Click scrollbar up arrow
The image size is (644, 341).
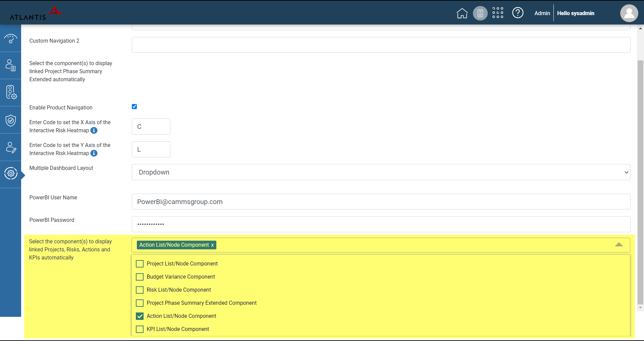click(640, 29)
